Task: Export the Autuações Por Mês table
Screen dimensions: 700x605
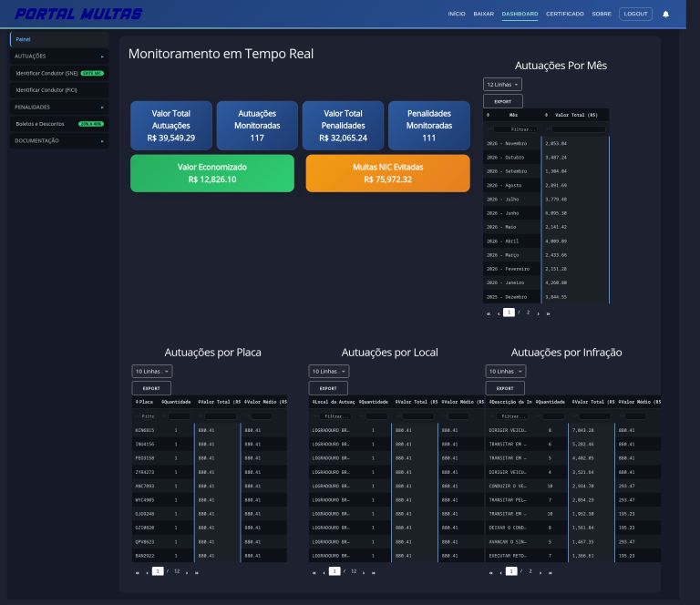Action: tap(503, 101)
